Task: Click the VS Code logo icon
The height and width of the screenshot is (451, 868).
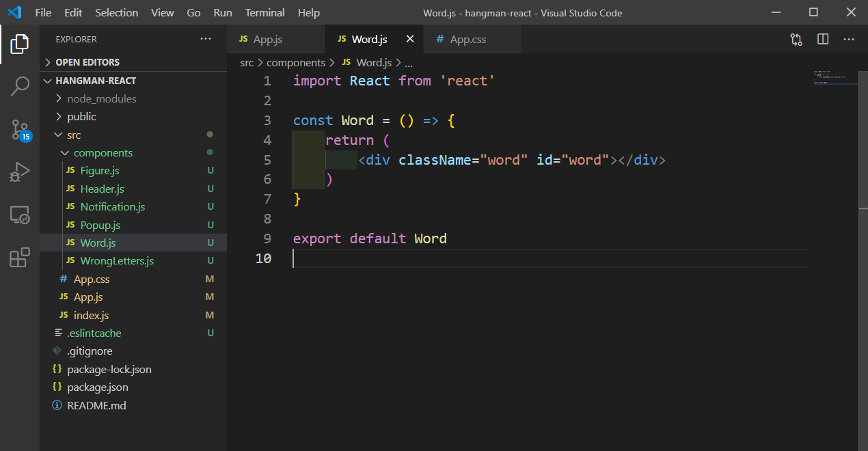Action: point(14,12)
